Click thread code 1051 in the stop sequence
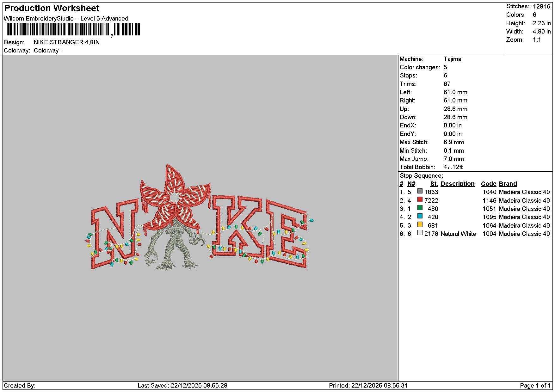The width and height of the screenshot is (555, 392). (490, 209)
